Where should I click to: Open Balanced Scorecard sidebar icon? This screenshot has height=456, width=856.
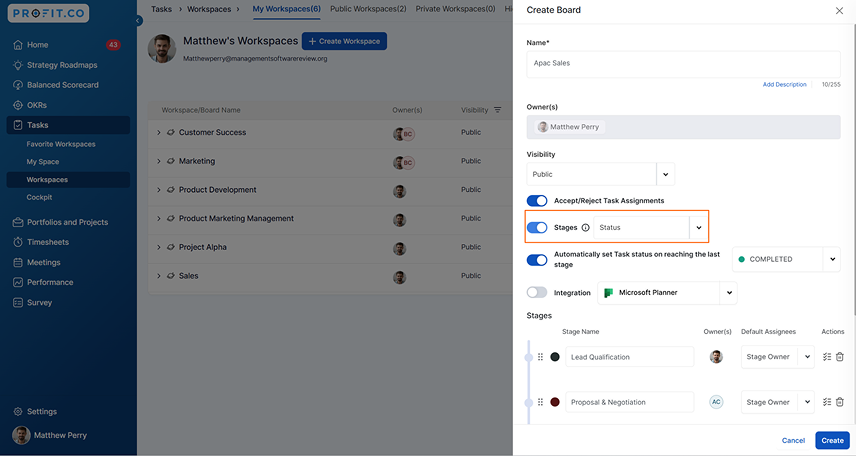(18, 85)
